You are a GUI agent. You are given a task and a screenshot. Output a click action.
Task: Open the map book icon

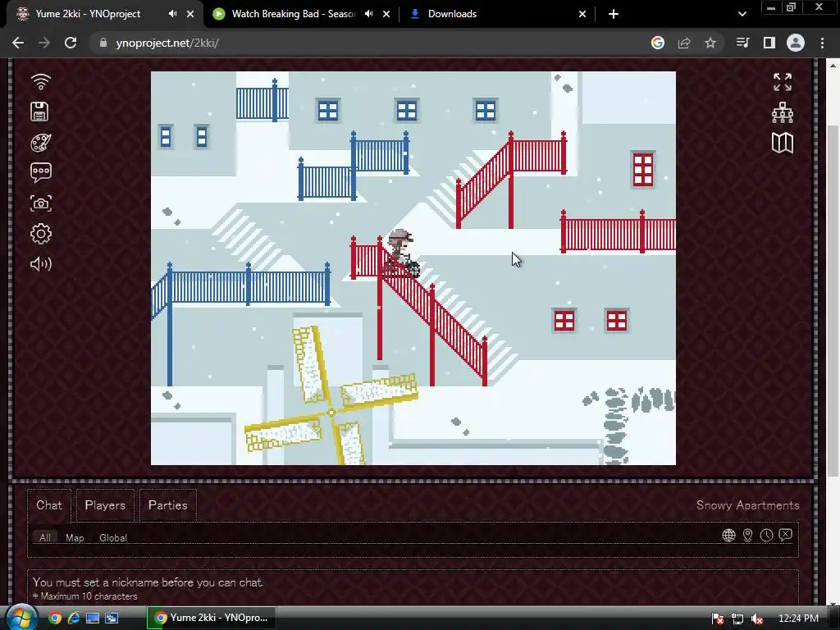[783, 143]
